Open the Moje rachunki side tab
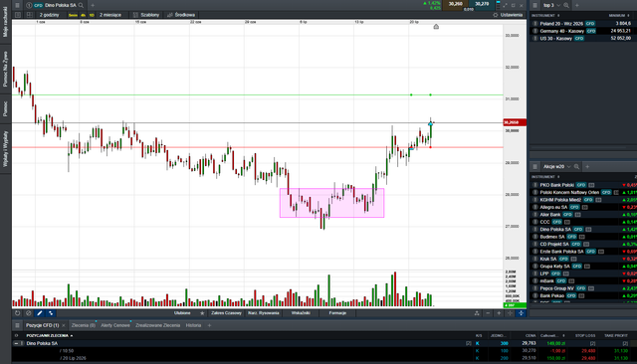 (x=5, y=22)
